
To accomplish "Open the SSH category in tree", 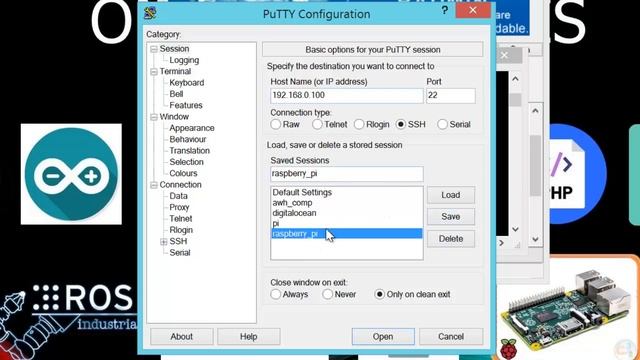I will pyautogui.click(x=178, y=241).
